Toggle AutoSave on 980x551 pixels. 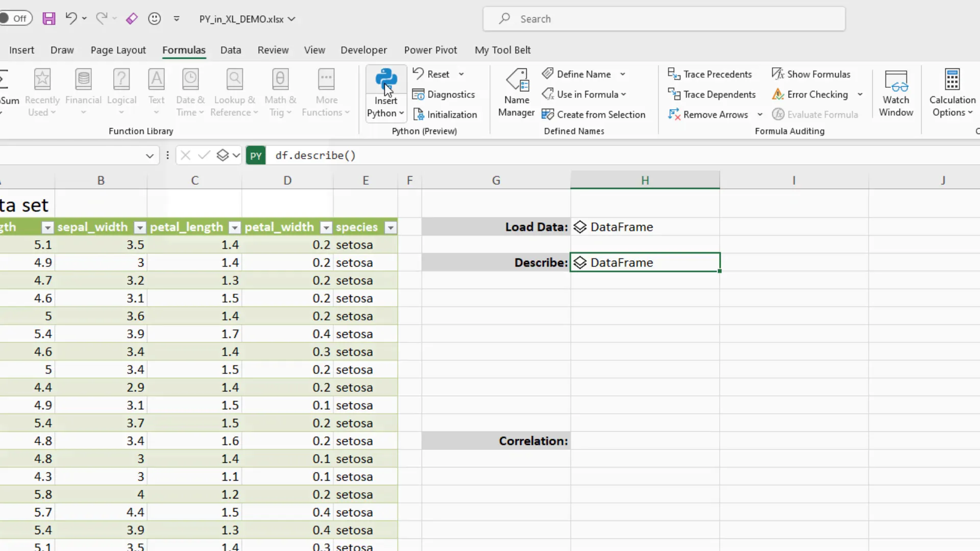coord(16,18)
